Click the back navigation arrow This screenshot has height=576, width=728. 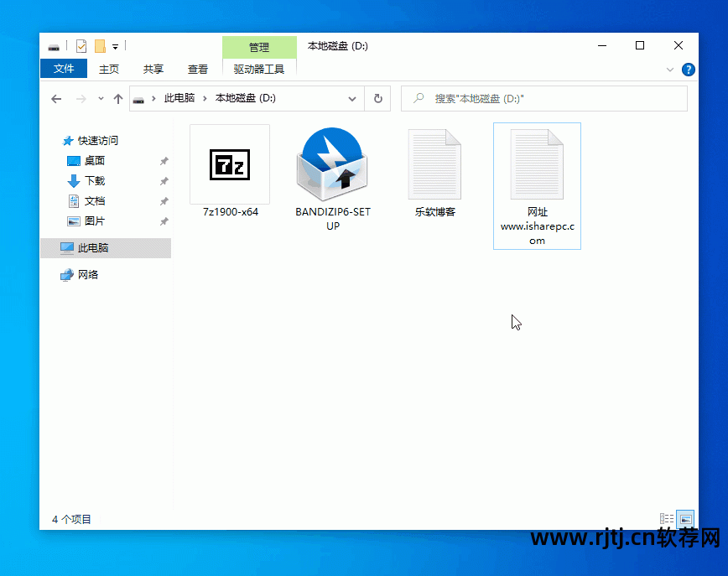click(x=55, y=98)
